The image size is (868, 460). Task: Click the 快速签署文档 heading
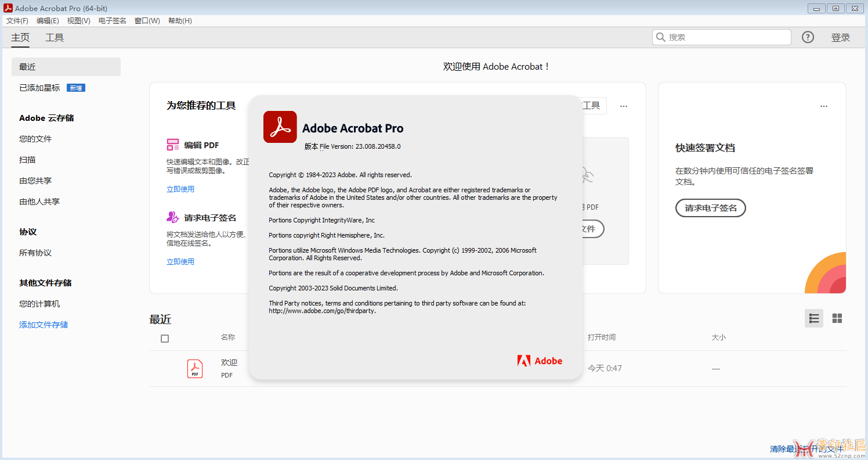point(705,148)
